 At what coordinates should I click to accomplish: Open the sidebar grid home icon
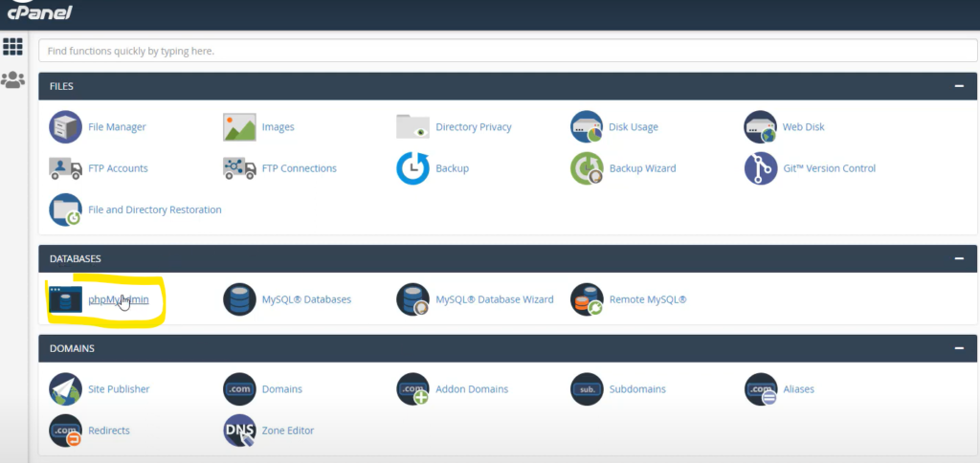(13, 47)
